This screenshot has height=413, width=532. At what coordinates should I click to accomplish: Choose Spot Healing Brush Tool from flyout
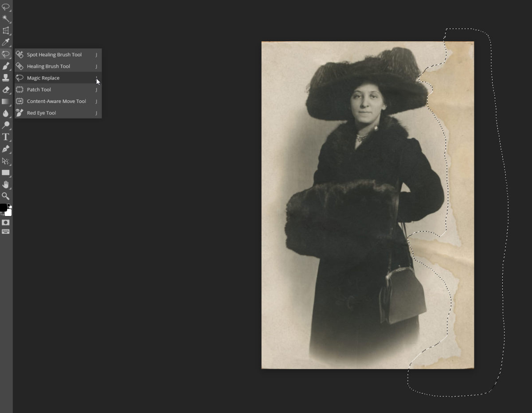click(x=58, y=55)
